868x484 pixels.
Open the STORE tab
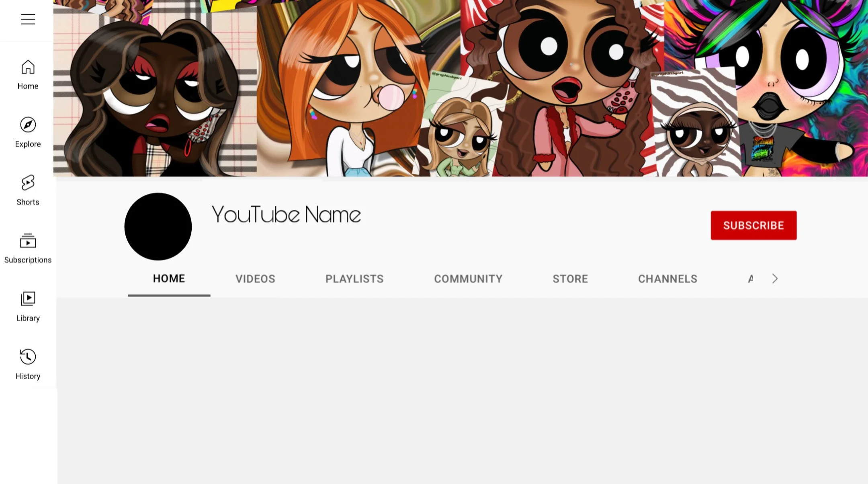point(570,279)
